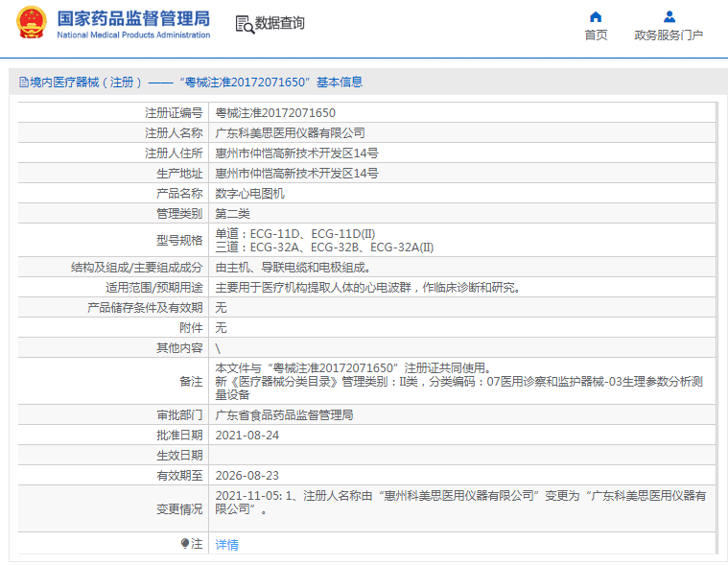Image resolution: width=728 pixels, height=566 pixels.
Task: Click the 变更情况 row label
Action: click(179, 509)
